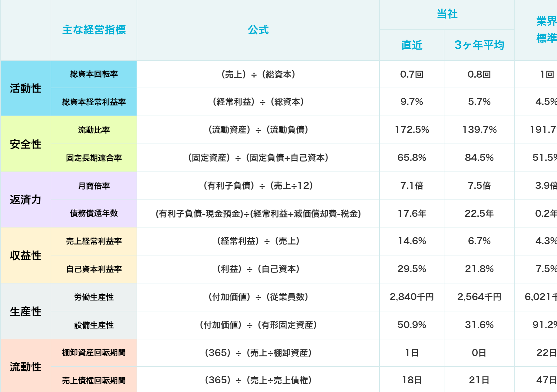
Task: Select the 総資本回転率 indicator label
Action: (94, 74)
